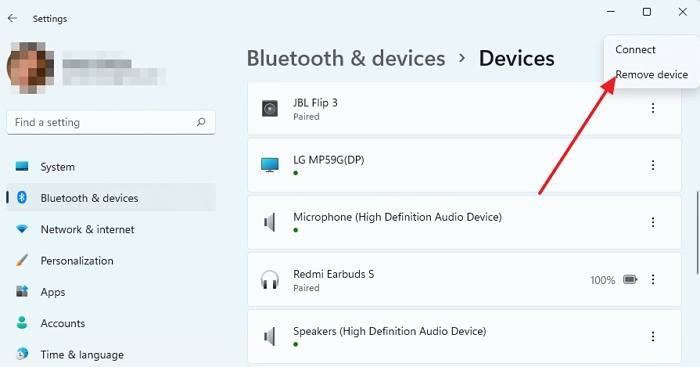Click the Redmi Earbuds battery icon
700x367 pixels.
point(630,280)
